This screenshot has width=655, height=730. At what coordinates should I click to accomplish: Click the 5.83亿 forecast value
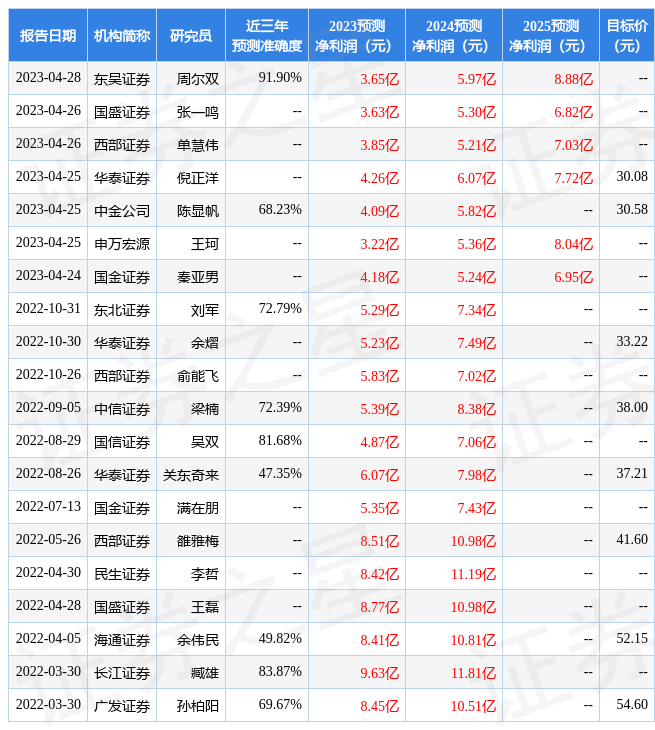pyautogui.click(x=379, y=376)
